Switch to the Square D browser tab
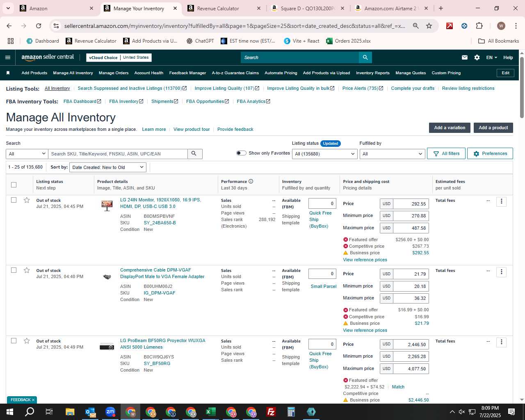 [308, 8]
